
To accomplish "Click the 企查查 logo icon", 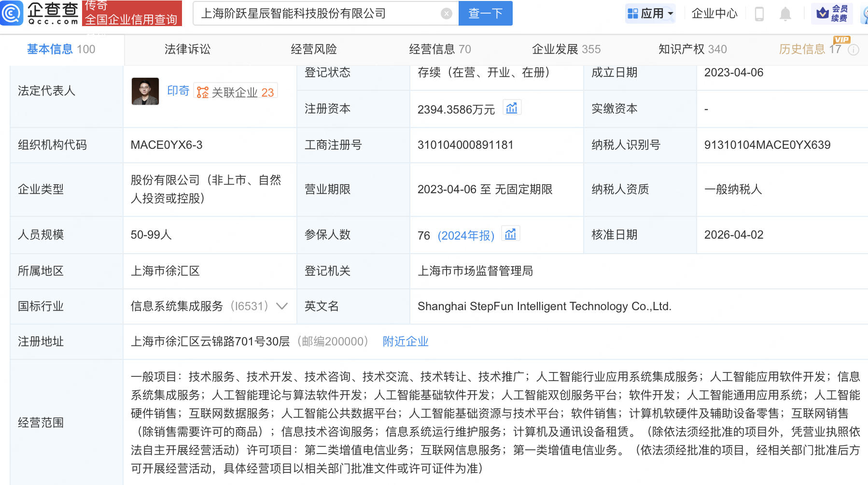I will tap(13, 13).
